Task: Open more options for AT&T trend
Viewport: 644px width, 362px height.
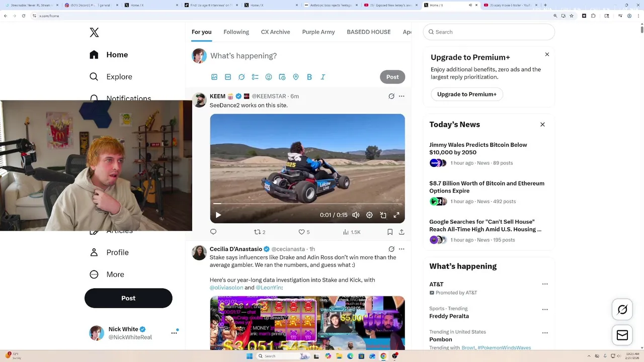Action: point(545,284)
